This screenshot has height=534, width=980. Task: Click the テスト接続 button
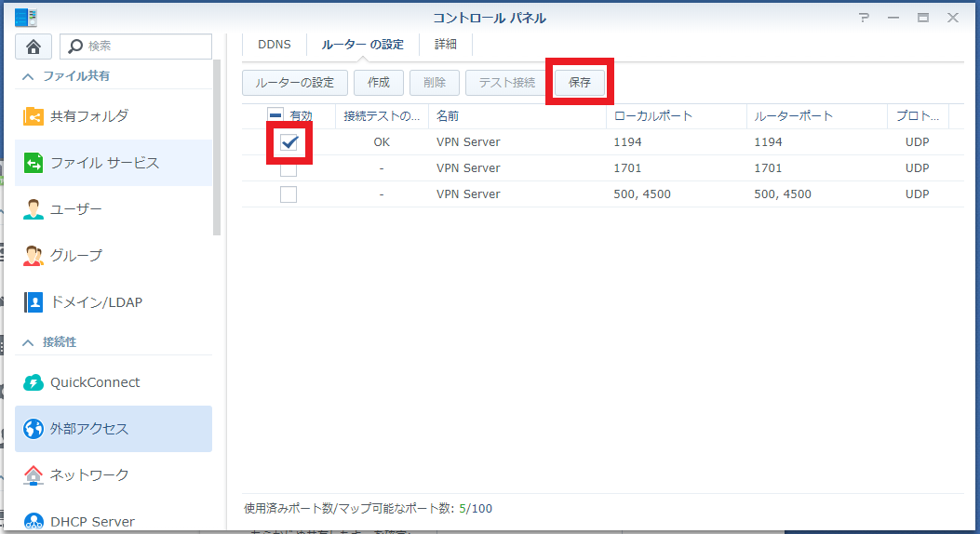(x=507, y=83)
